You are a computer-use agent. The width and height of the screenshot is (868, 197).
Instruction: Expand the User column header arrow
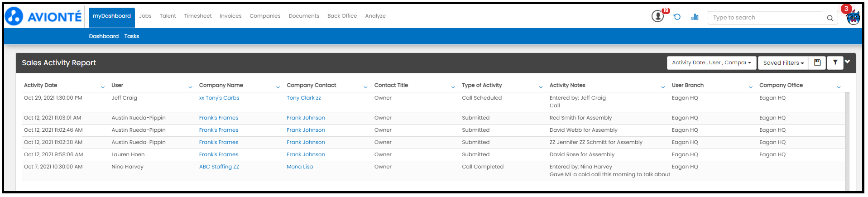[190, 87]
